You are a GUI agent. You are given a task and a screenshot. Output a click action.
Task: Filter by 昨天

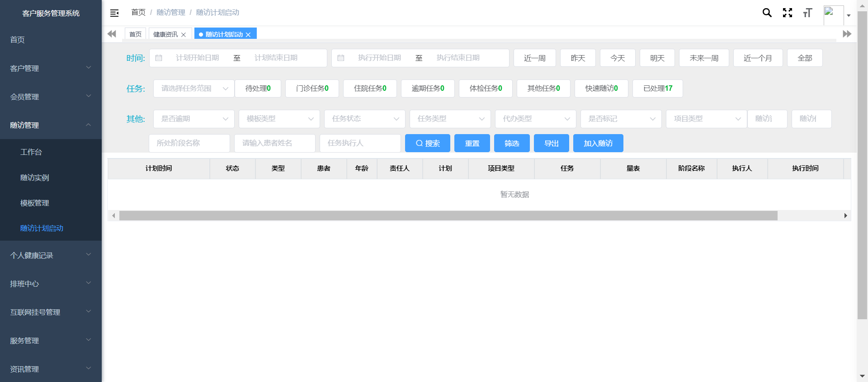[578, 58]
